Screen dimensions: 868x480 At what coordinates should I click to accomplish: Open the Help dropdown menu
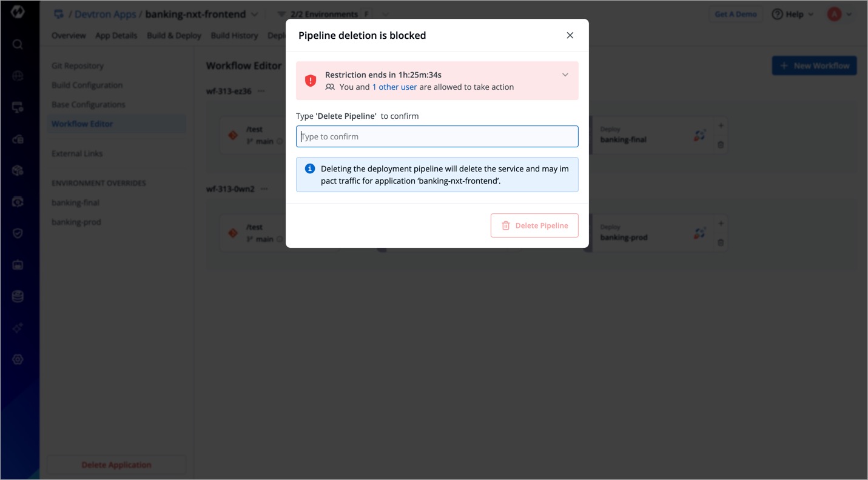(793, 14)
